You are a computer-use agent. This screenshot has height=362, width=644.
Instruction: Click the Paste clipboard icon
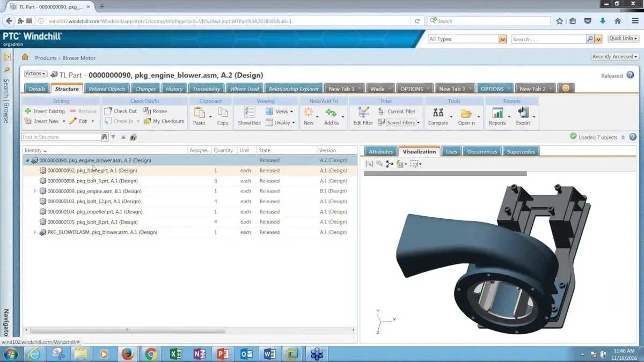[199, 113]
